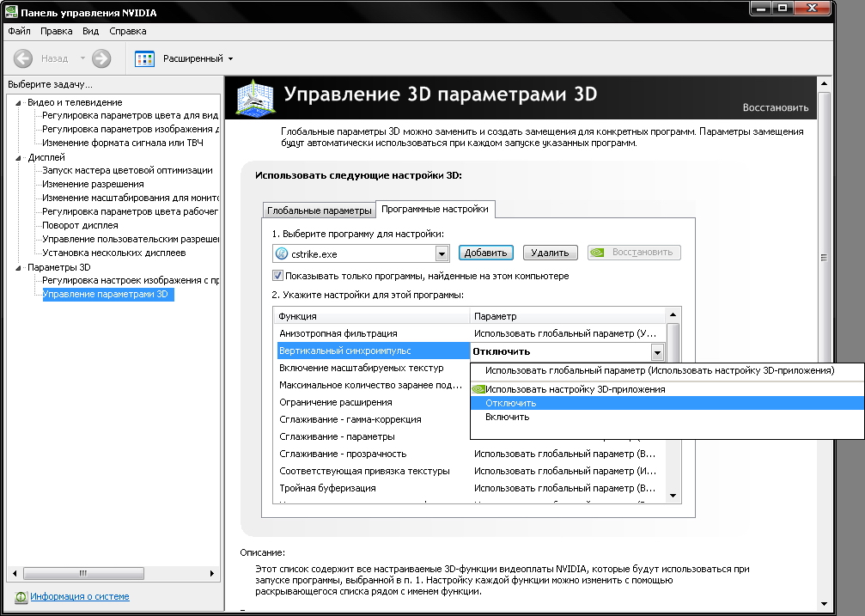Toggle the show only found programs checkbox
This screenshot has width=865, height=616.
(x=277, y=276)
